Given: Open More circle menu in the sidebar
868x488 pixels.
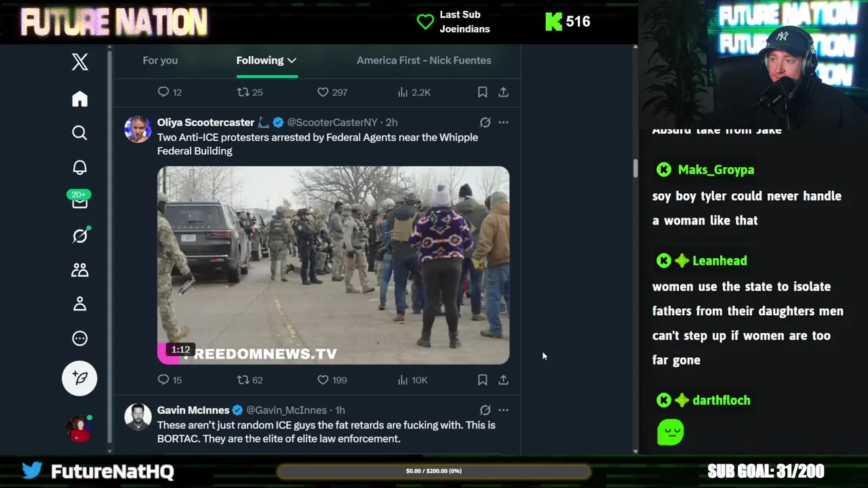Looking at the screenshot, I should coord(80,338).
